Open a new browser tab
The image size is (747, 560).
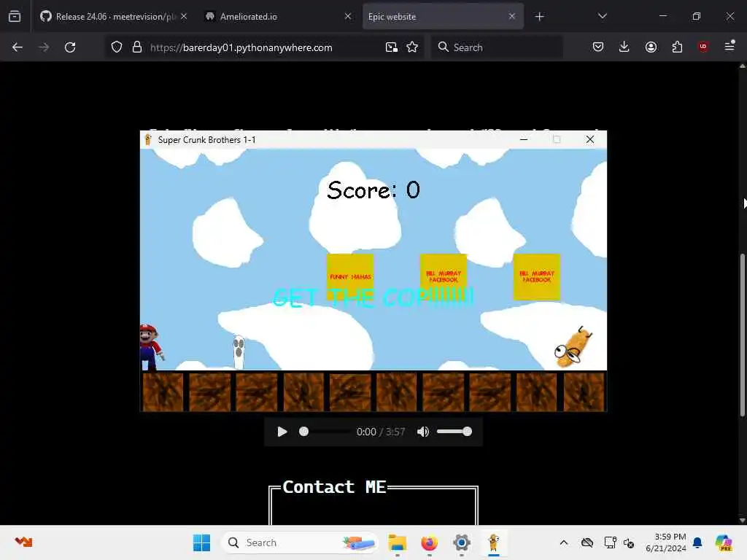tap(539, 17)
